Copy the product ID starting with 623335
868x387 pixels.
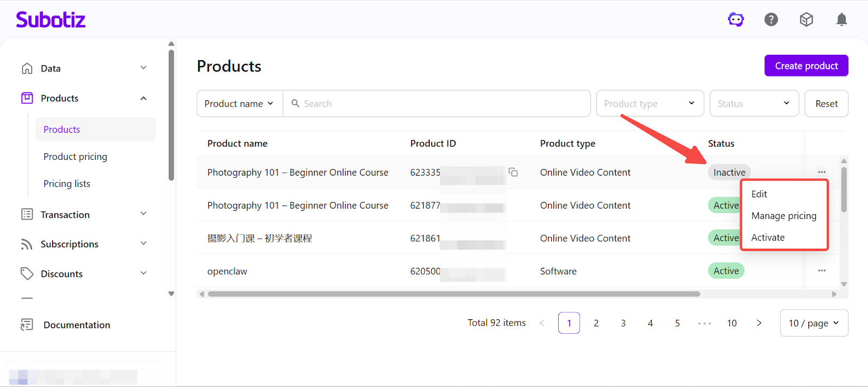point(513,172)
